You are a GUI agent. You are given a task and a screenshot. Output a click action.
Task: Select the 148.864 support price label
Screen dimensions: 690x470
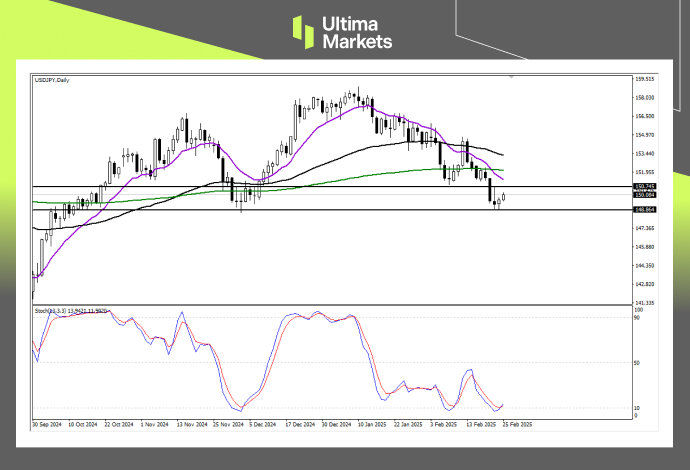click(643, 210)
